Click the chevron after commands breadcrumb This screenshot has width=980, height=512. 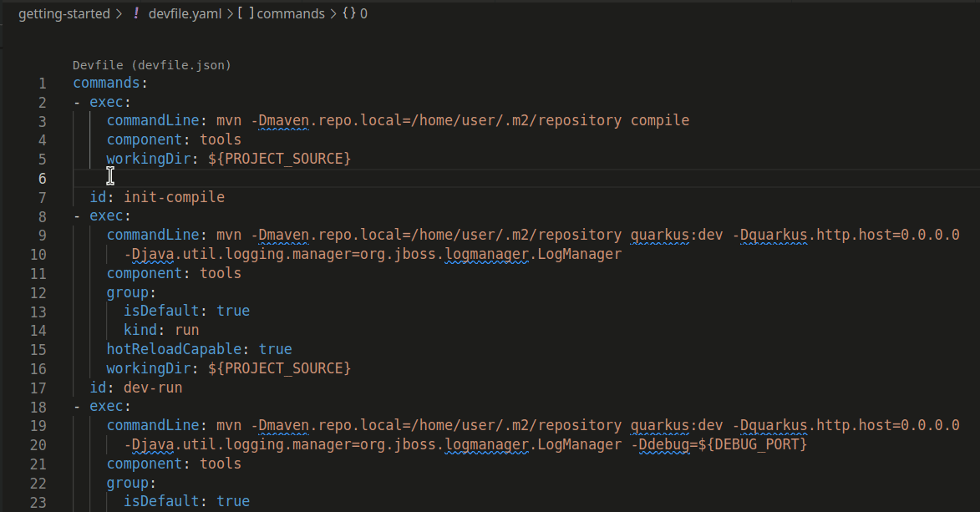333,13
